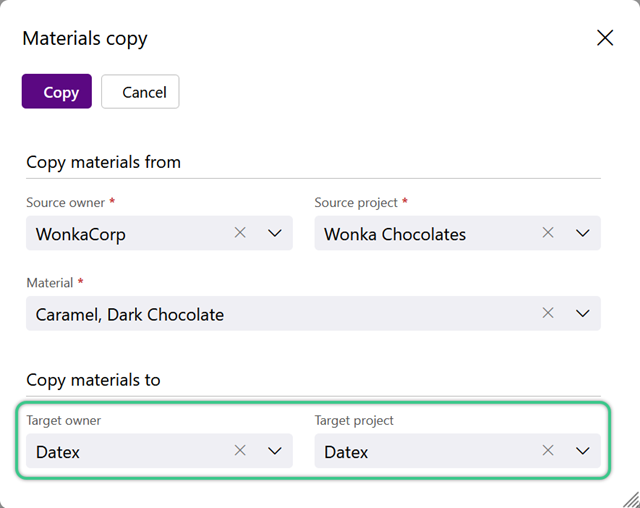Click the Materials copy dialog title

tap(85, 39)
